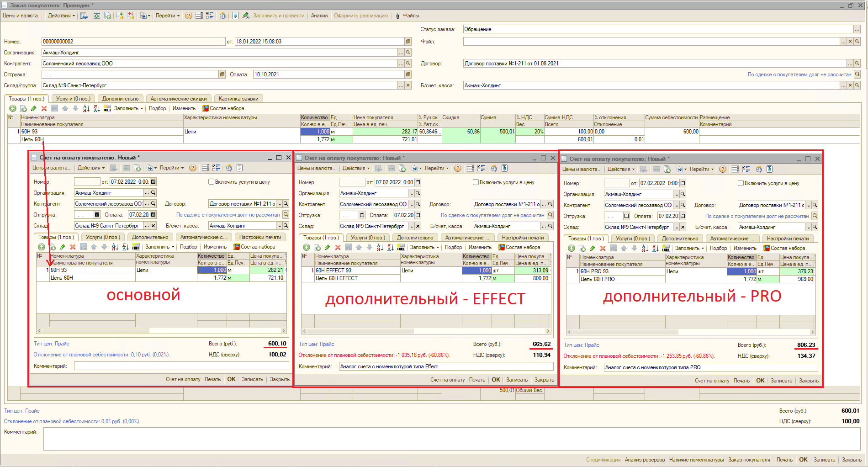This screenshot has width=868, height=467.
Task: Click the paperclip Файлы icon in the main toolbar
Action: point(398,16)
